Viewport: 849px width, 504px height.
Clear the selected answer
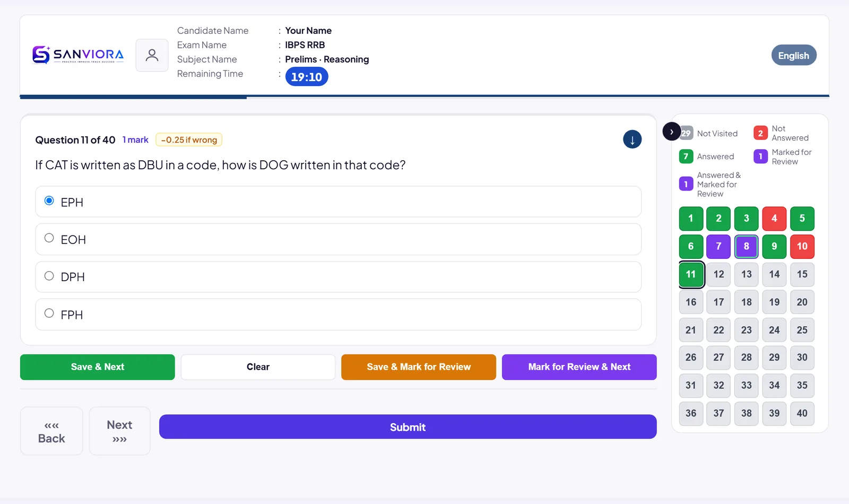[258, 367]
